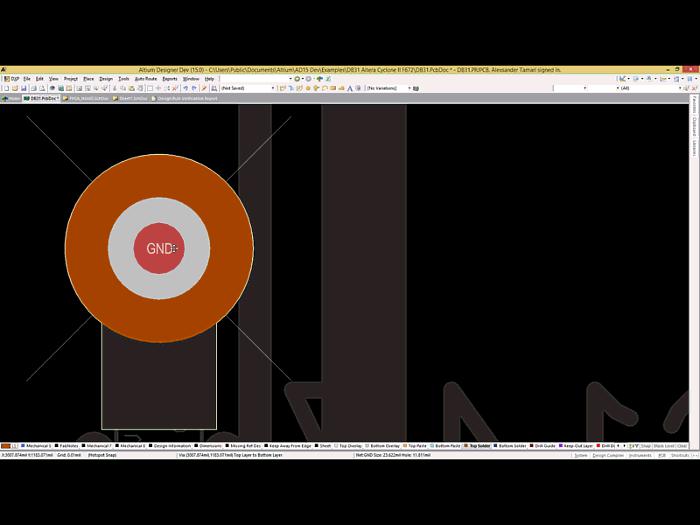Open the Reports menu

coord(170,79)
